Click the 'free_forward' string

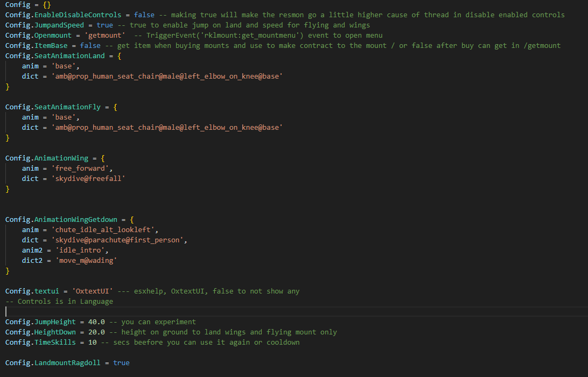pyautogui.click(x=80, y=169)
